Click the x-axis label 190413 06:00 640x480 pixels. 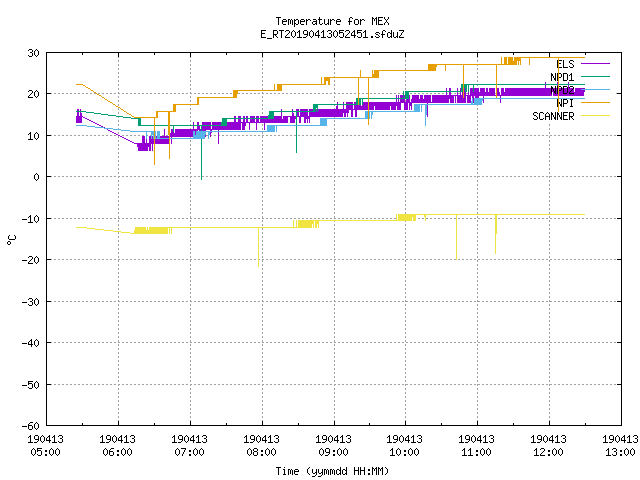point(118,446)
